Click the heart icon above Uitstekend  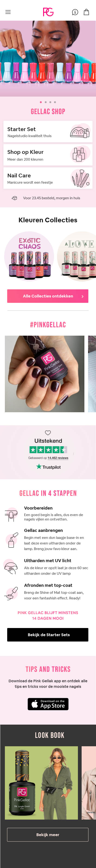[x=48, y=433]
